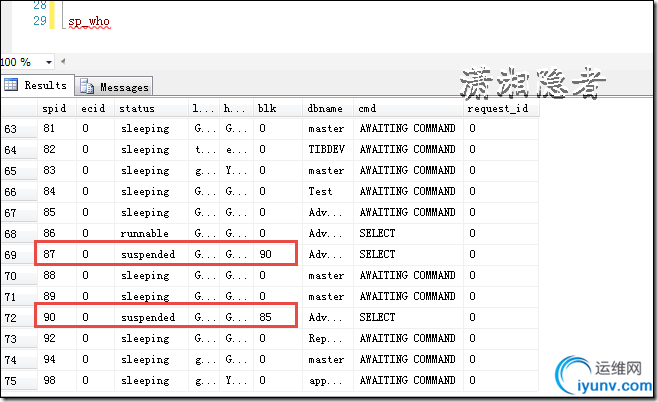Click master dbname in spid 94 row
Viewport: 658px width, 402px height.
point(328,359)
